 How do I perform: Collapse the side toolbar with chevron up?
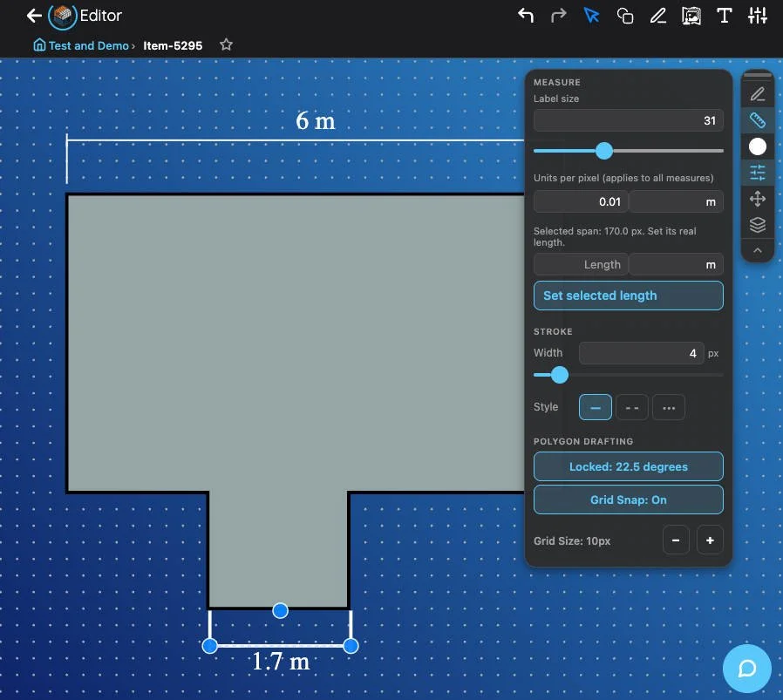757,250
